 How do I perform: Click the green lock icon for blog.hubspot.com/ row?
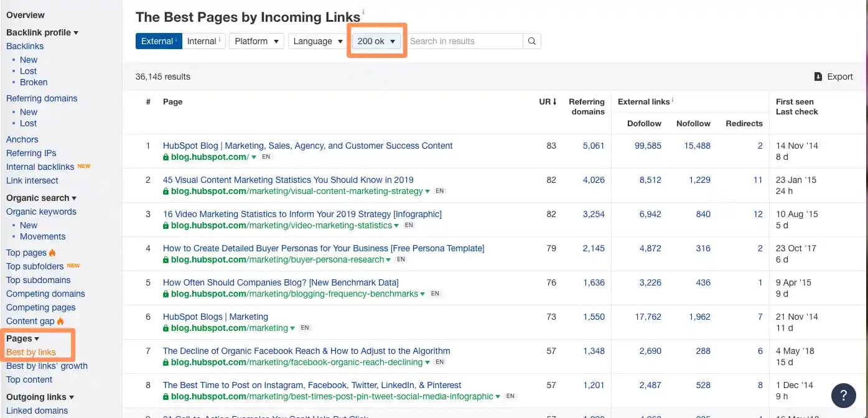(166, 157)
